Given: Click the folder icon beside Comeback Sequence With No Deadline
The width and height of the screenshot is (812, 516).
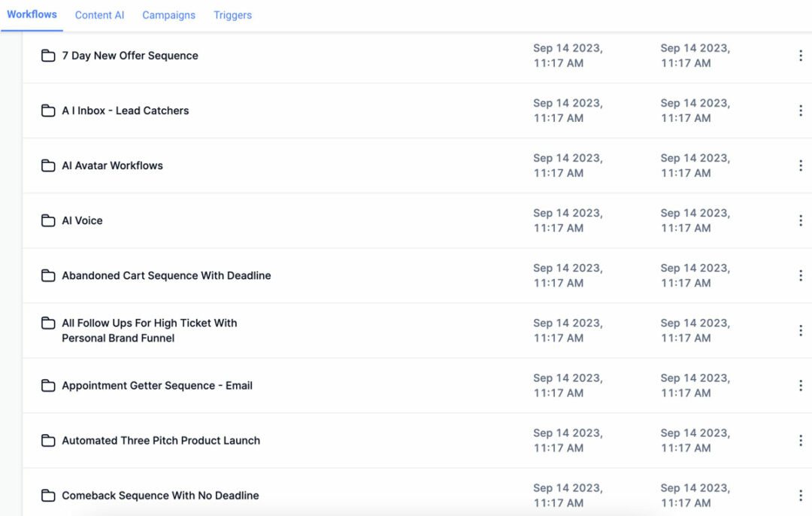Looking at the screenshot, I should 47,495.
